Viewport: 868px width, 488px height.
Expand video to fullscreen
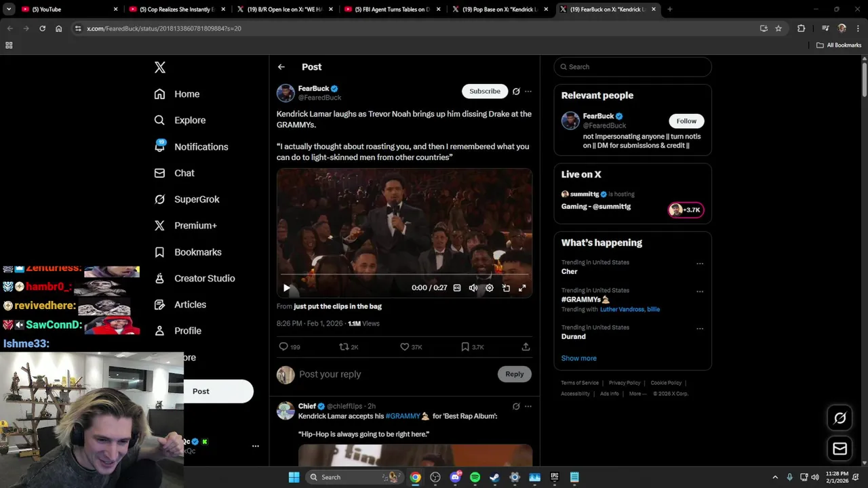pos(522,288)
